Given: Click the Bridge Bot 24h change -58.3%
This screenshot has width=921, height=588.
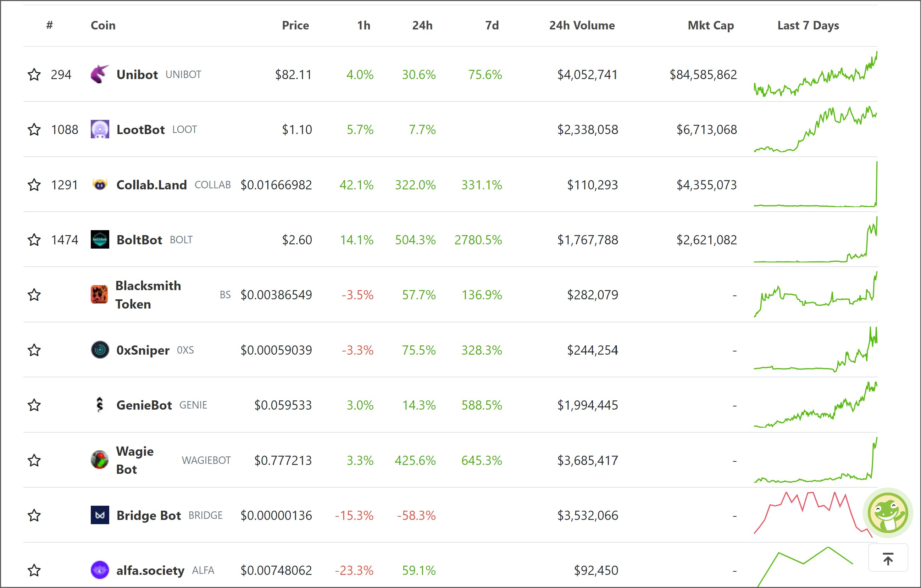Looking at the screenshot, I should tap(416, 515).
